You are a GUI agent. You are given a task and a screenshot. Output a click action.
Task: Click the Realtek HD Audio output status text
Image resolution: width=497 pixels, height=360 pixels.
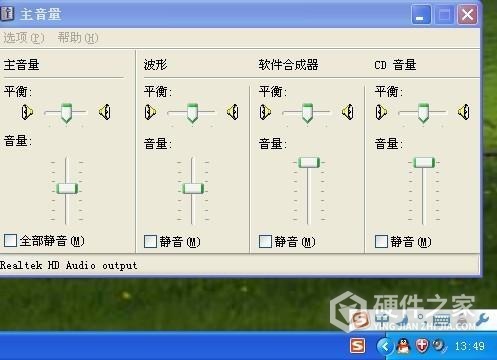69,266
